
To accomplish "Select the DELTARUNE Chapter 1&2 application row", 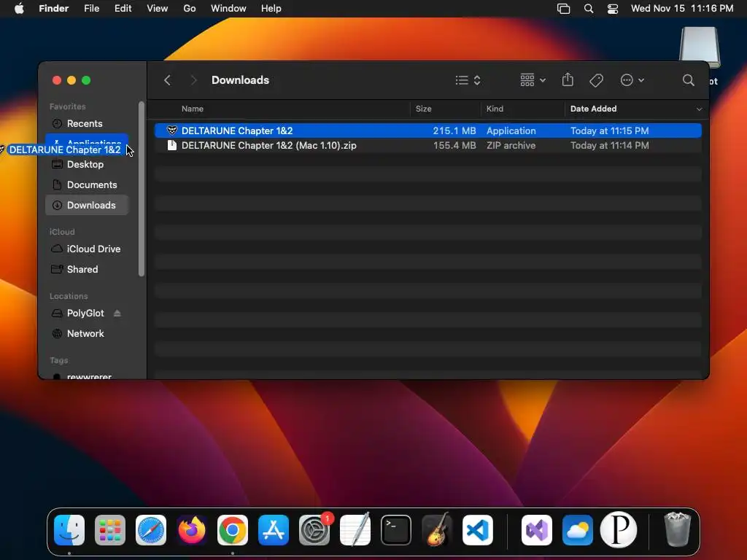I will click(427, 131).
